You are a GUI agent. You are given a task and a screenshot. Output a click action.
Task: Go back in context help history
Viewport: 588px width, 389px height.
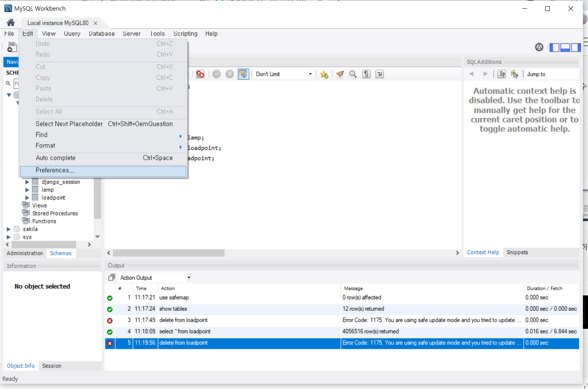coord(472,74)
